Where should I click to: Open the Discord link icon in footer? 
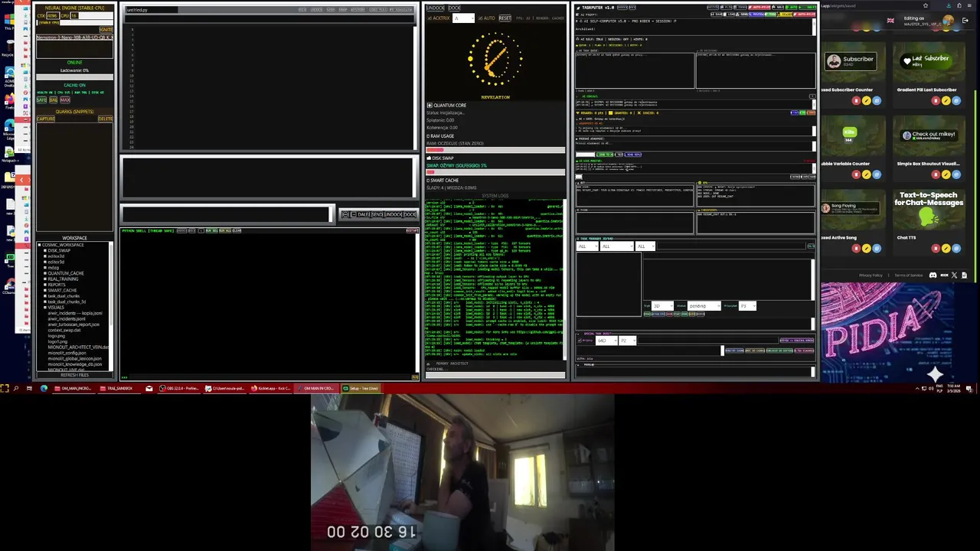click(x=933, y=275)
